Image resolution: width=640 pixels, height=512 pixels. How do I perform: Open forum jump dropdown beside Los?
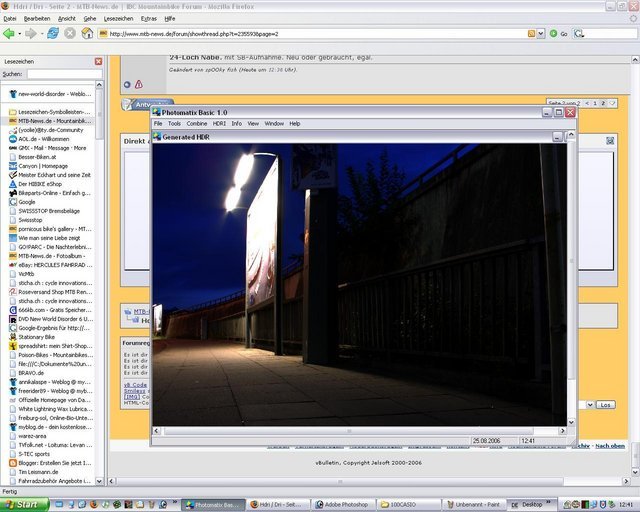click(590, 405)
